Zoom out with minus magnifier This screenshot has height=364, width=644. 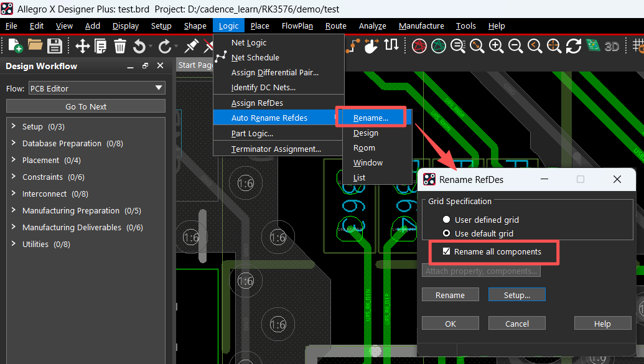pyautogui.click(x=515, y=45)
